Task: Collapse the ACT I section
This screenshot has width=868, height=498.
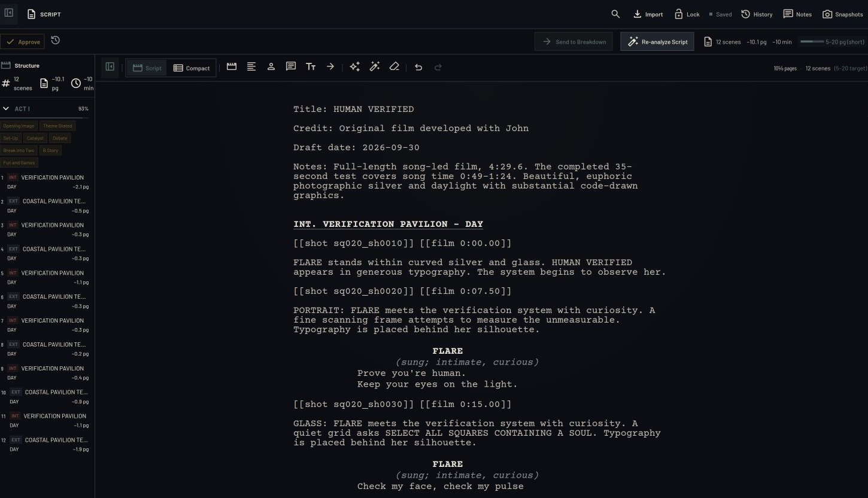Action: pyautogui.click(x=6, y=108)
